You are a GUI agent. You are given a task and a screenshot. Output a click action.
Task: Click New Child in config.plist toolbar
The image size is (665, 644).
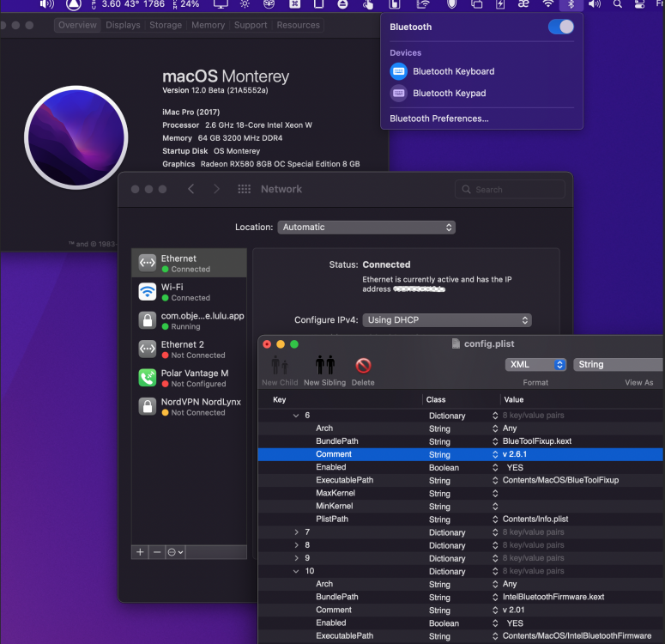280,371
